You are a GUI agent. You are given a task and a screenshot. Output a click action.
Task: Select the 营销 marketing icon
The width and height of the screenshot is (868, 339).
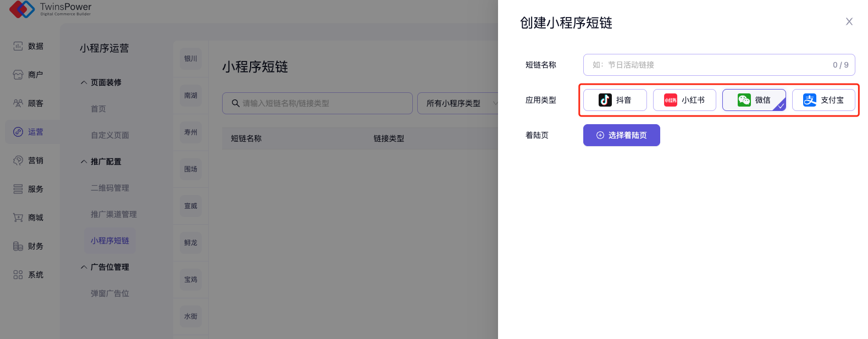[18, 160]
